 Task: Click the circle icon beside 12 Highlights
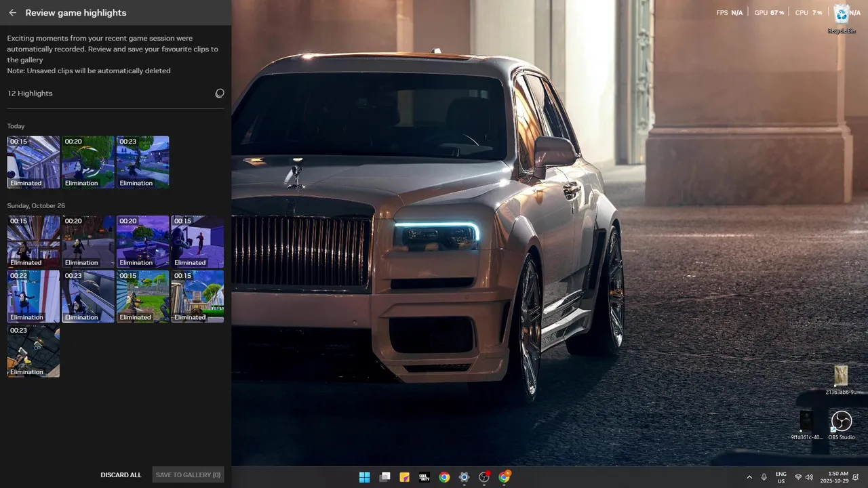click(x=220, y=94)
